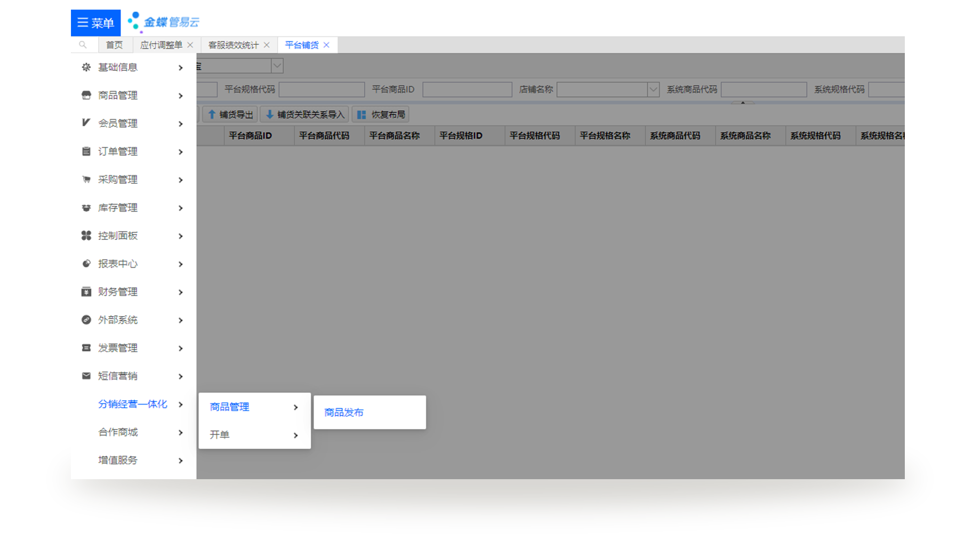
Task: Collapse filter panel with the small up arrow
Action: [743, 102]
